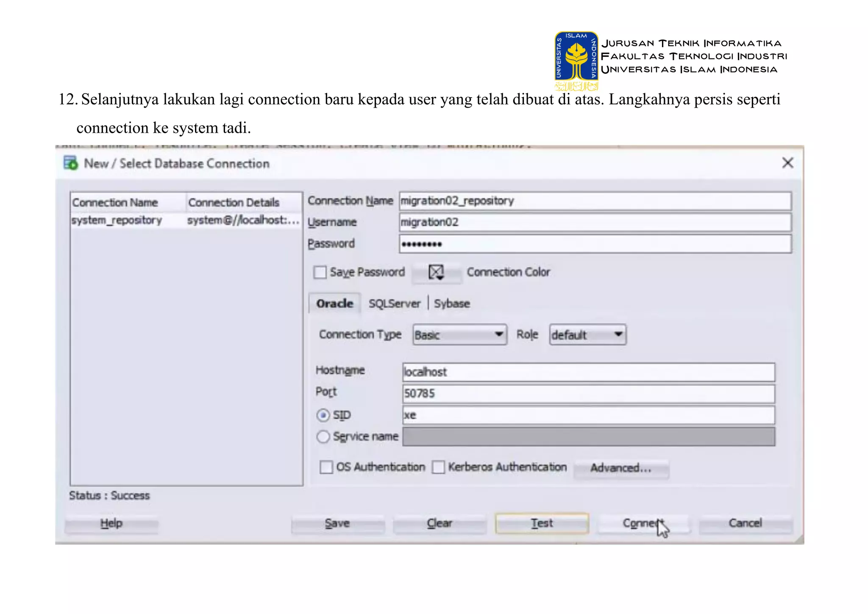Viewport: 868px width, 614px height.
Task: Close the New / Select Database Connection dialog
Action: pos(787,163)
